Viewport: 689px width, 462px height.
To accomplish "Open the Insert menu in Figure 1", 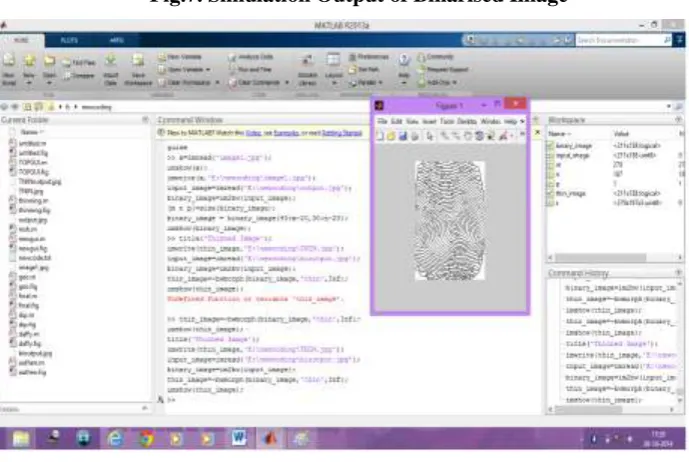I will 429,121.
